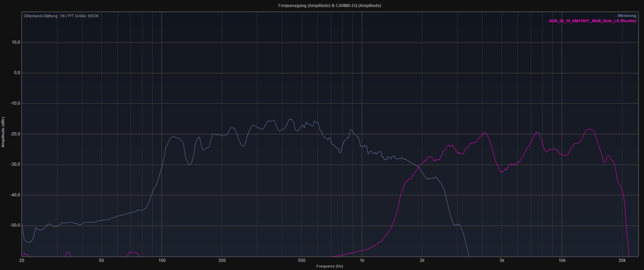Click the '10k' frequency axis tick label
644x270 pixels.
tap(562, 261)
